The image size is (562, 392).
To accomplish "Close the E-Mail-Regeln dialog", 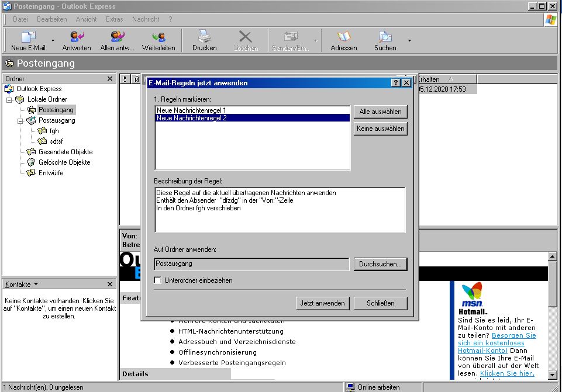I will 406,83.
